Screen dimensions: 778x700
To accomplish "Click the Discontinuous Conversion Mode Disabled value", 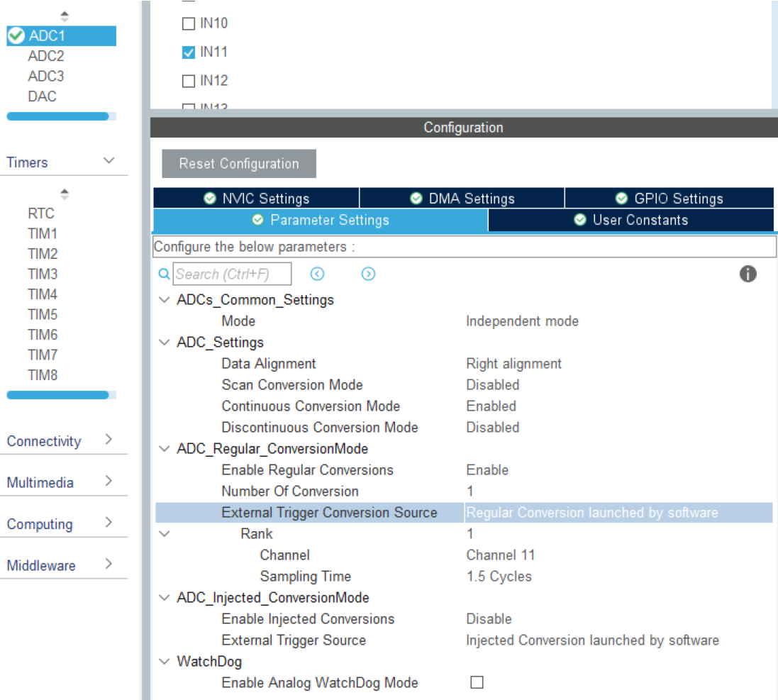I will click(493, 428).
